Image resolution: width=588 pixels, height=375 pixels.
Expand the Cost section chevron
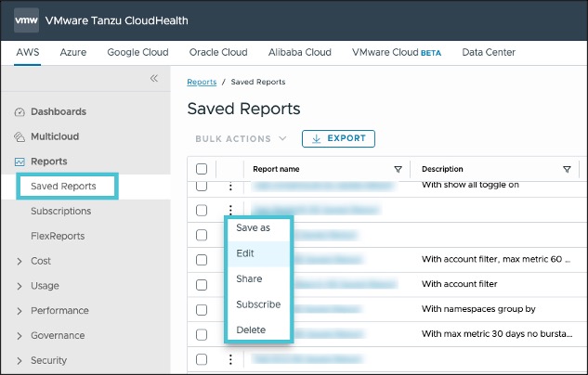20,261
